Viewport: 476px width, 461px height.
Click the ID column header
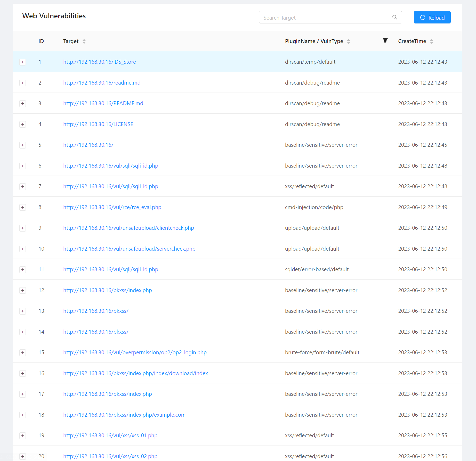41,41
